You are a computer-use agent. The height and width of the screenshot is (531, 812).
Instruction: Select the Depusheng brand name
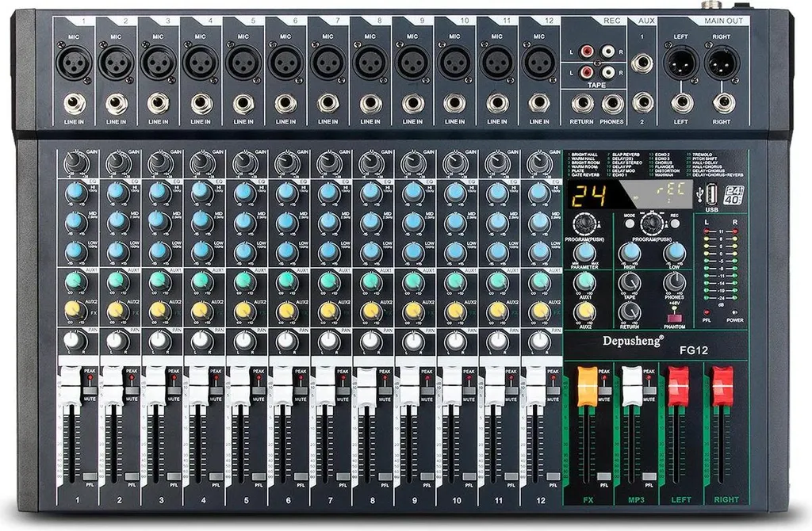[x=632, y=341]
